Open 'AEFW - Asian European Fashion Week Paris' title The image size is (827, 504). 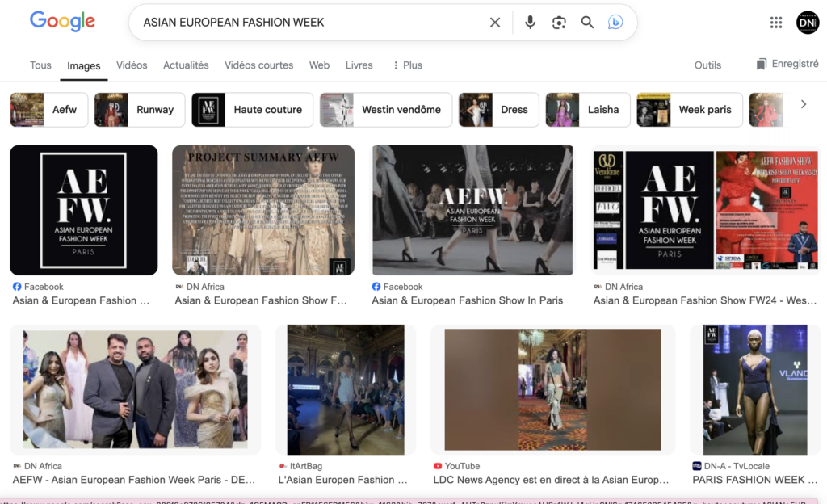coord(134,480)
